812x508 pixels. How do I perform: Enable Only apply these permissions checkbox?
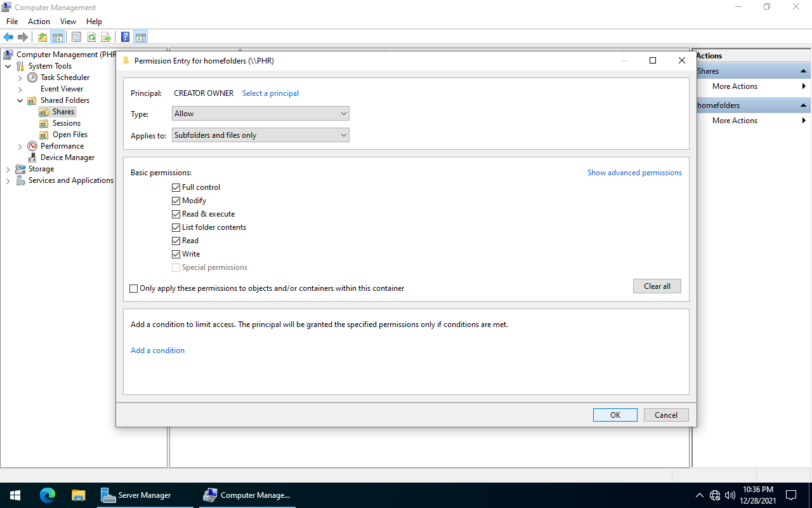tap(133, 288)
